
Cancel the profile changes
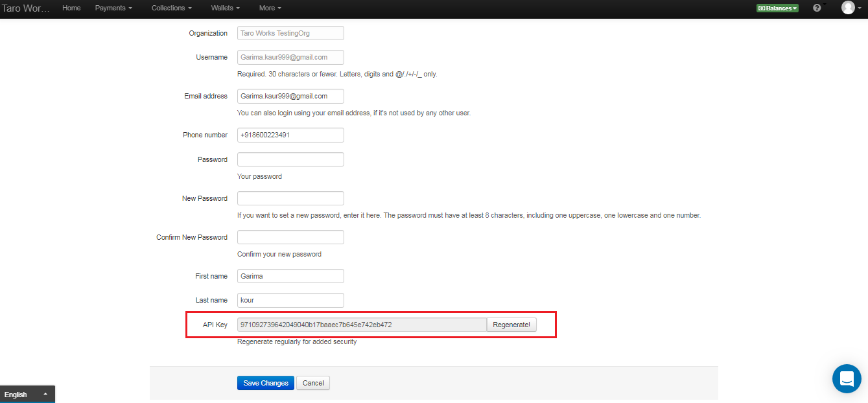coord(313,383)
